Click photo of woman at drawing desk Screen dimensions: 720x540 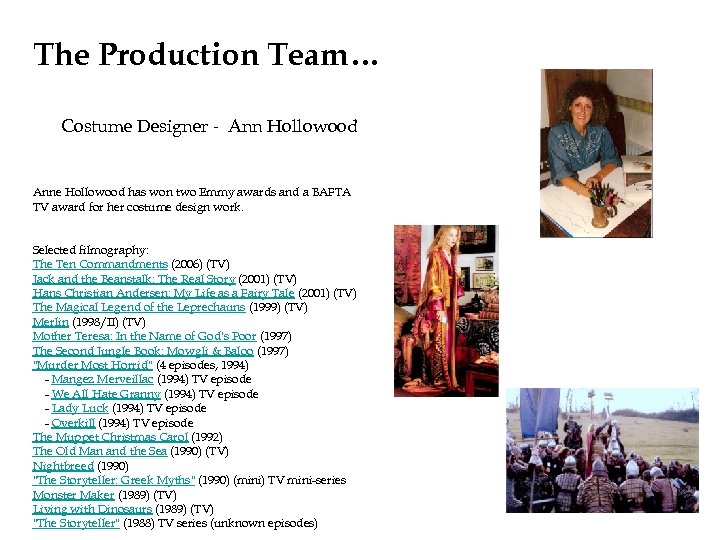[x=596, y=153]
